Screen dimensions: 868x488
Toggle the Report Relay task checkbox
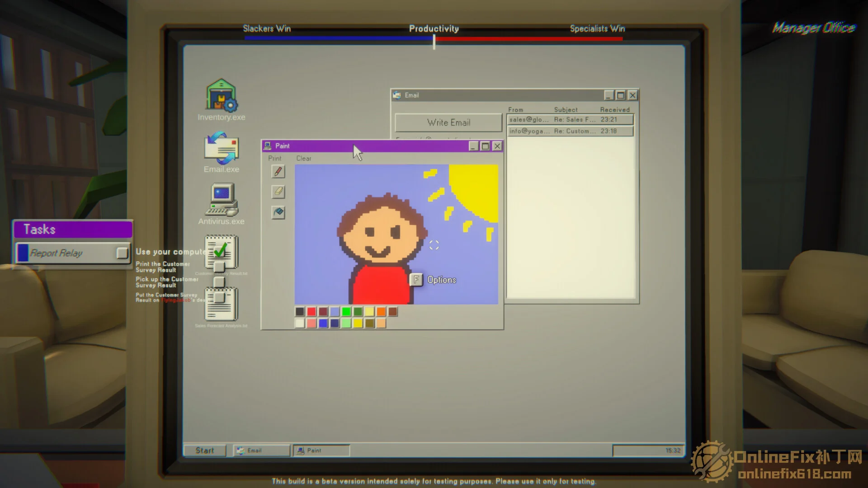click(122, 253)
